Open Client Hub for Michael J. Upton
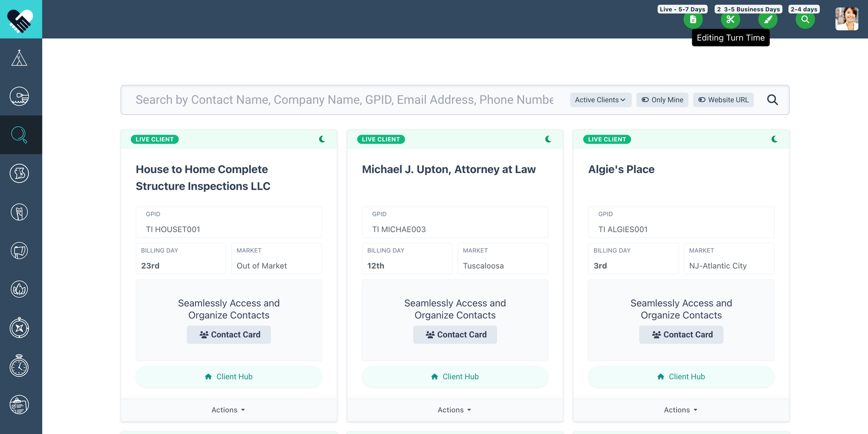 [455, 377]
